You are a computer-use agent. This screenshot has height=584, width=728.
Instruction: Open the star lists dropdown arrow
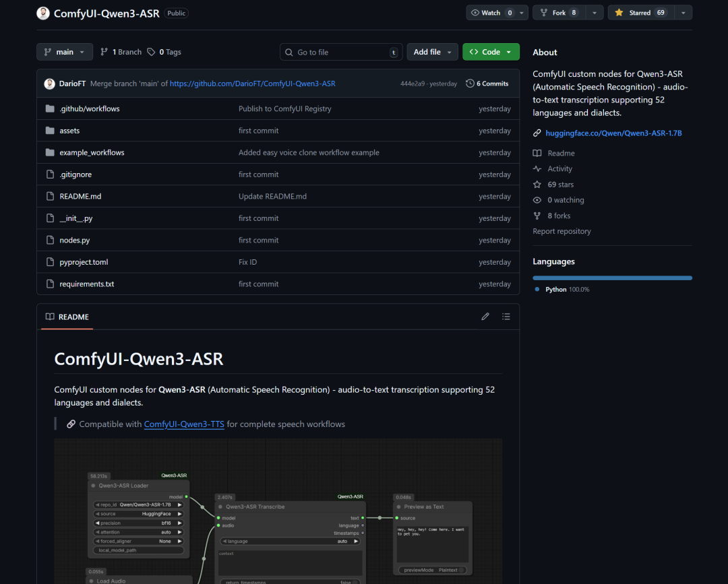684,13
